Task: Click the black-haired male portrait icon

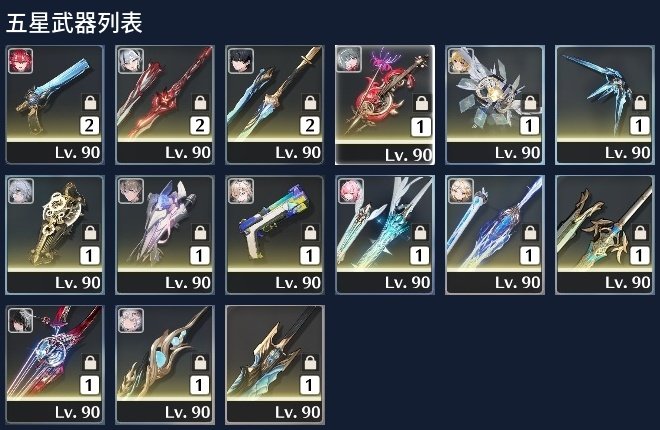Action: 240,61
